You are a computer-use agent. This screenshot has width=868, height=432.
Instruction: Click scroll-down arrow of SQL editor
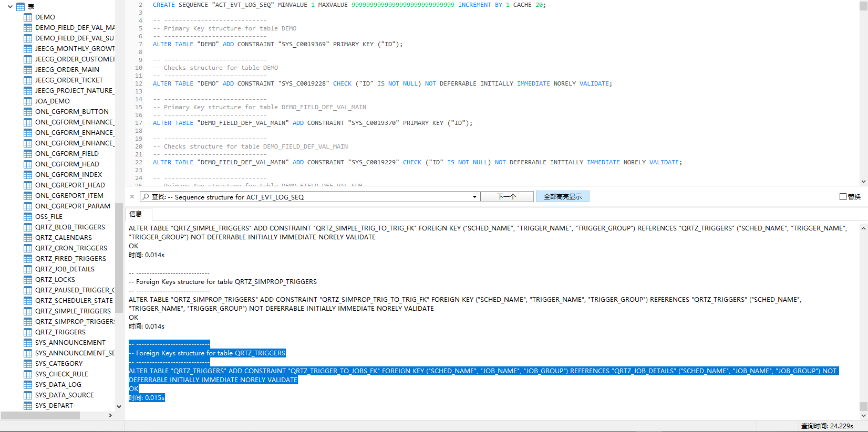click(x=863, y=182)
